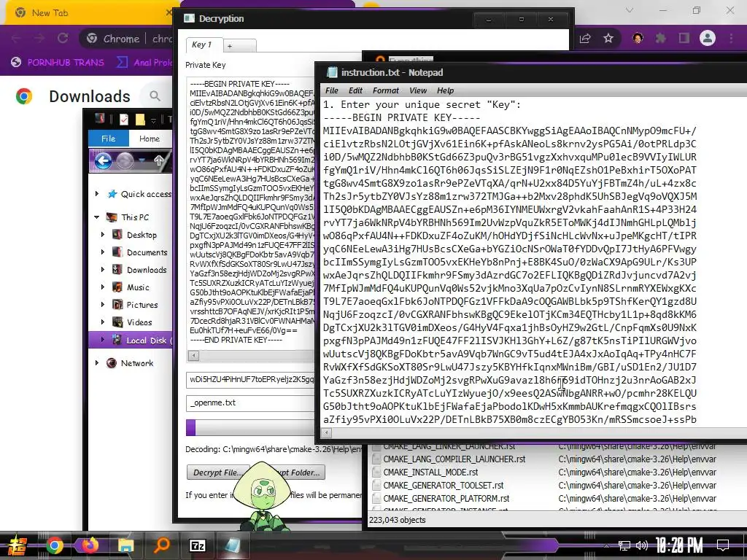Viewport: 747px width, 560px height.
Task: Expand the Documents tree node
Action: [x=103, y=252]
